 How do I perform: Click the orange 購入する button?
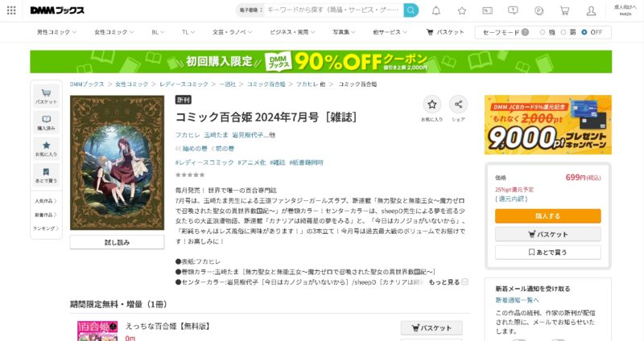(548, 216)
